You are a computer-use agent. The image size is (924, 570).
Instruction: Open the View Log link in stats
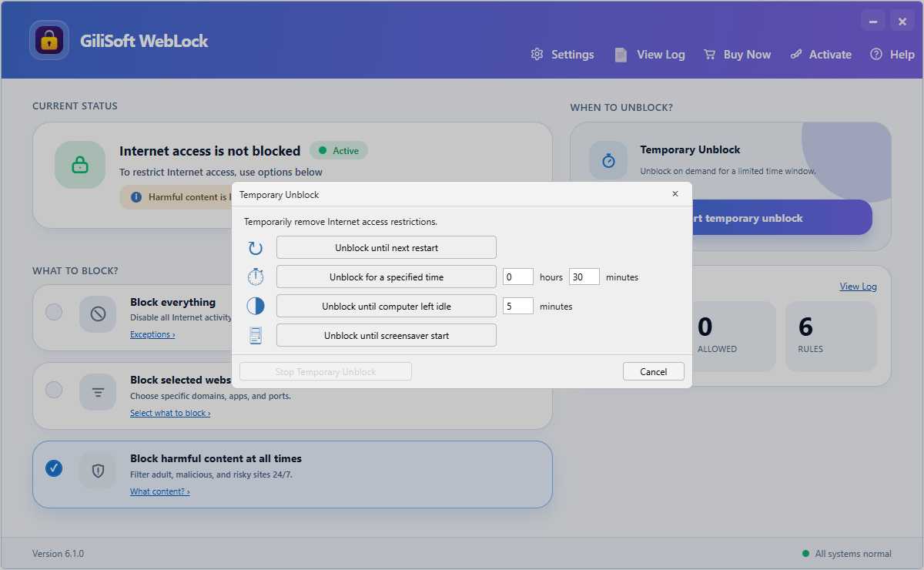coord(858,287)
